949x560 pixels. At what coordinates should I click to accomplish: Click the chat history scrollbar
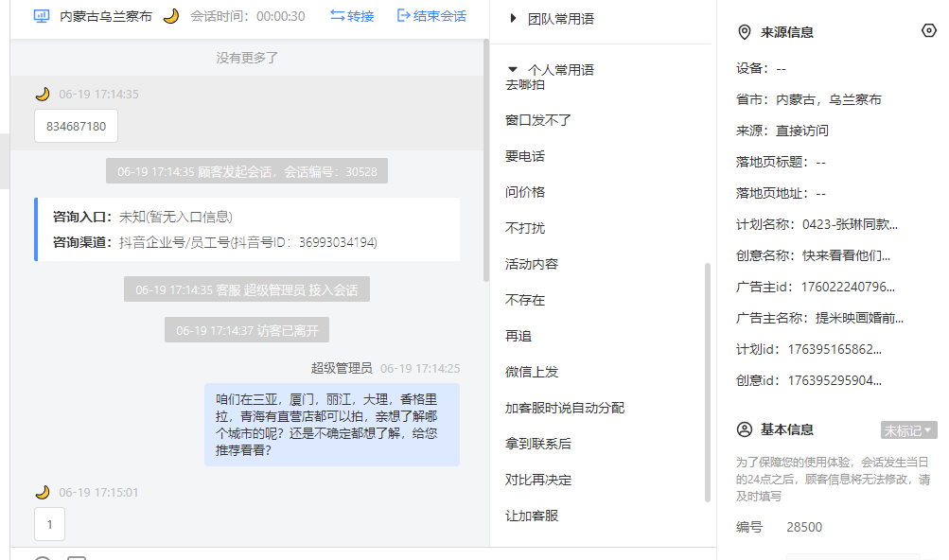pyautogui.click(x=485, y=161)
